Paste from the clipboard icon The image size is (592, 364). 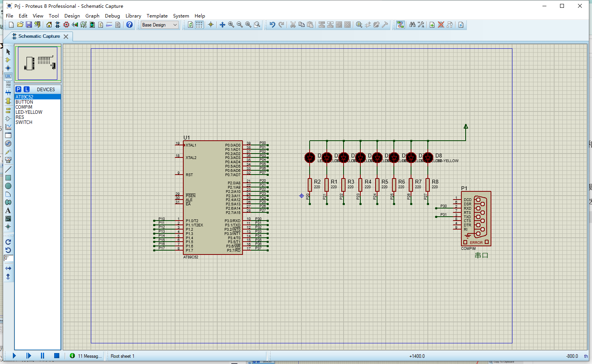tap(310, 25)
